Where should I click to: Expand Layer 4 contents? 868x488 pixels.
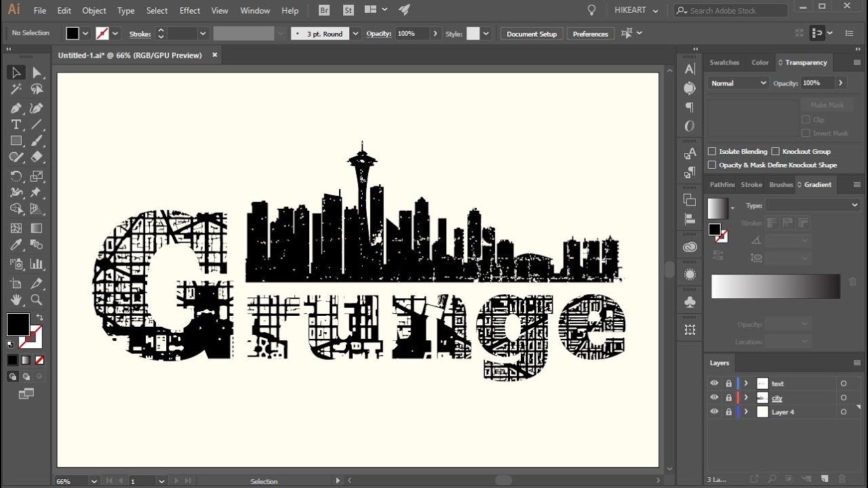[x=746, y=411]
